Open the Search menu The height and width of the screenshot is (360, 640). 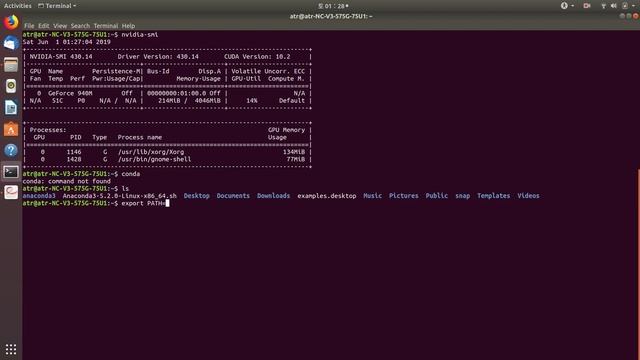pos(80,26)
